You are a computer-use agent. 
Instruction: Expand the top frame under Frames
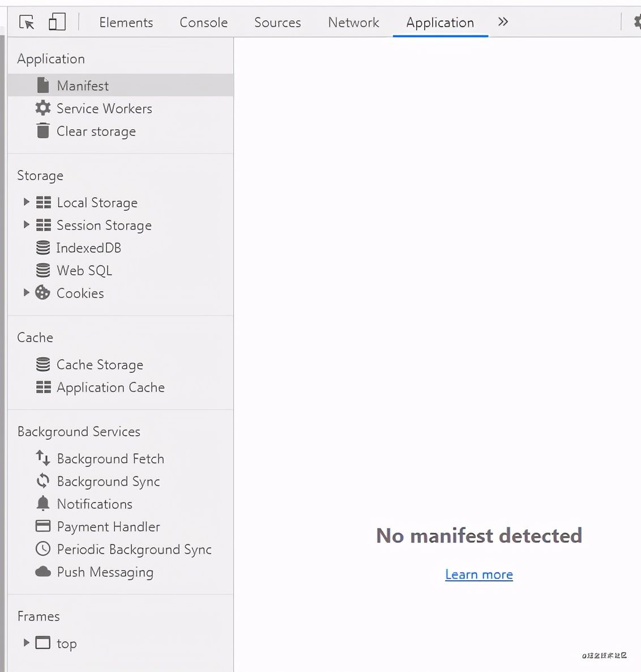point(26,643)
